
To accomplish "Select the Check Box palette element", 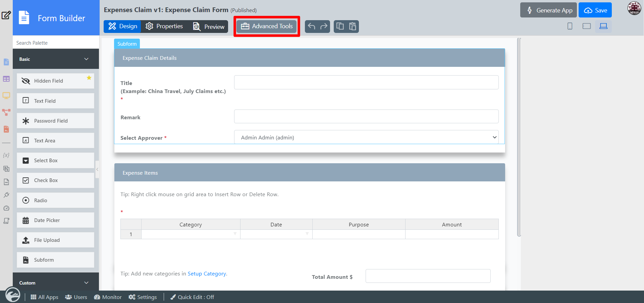I will tap(55, 180).
